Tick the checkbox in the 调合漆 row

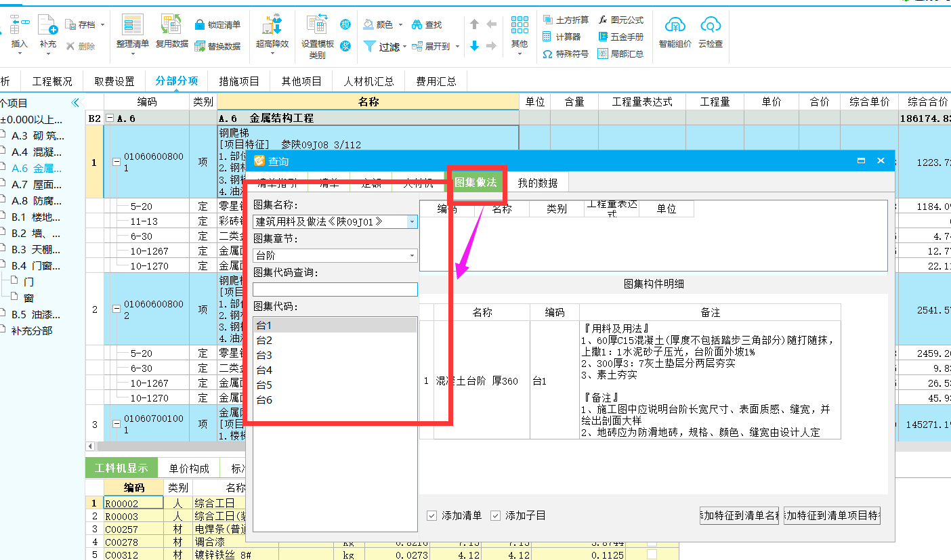tap(652, 542)
